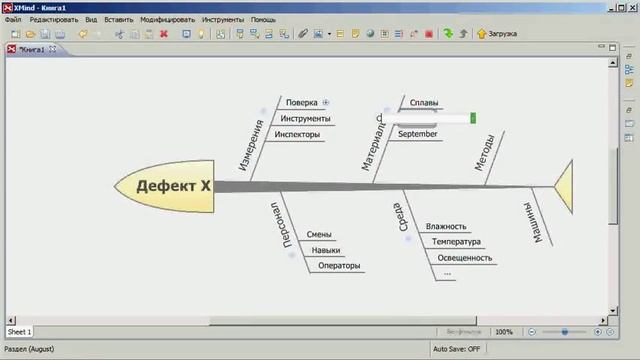The height and width of the screenshot is (360, 640).
Task: Select the Sheet 1 tab
Action: click(x=19, y=332)
